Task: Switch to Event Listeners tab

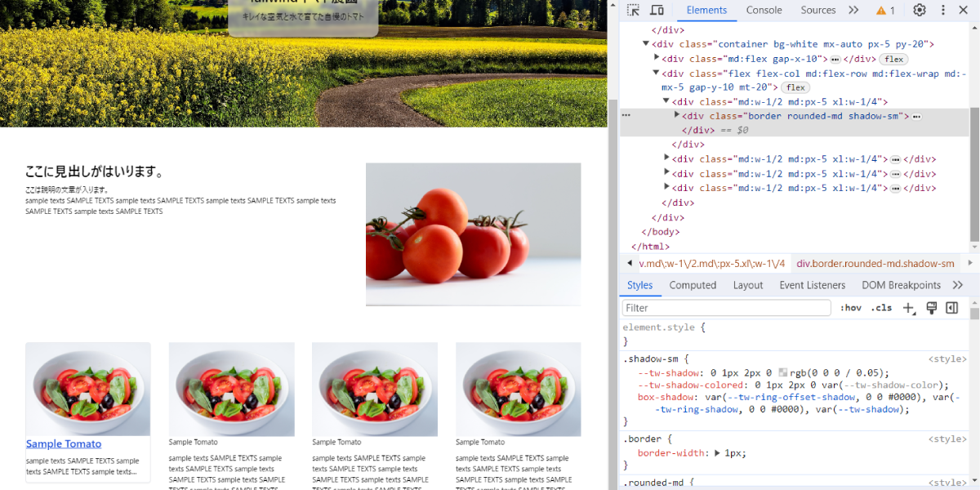Action: coord(812,285)
